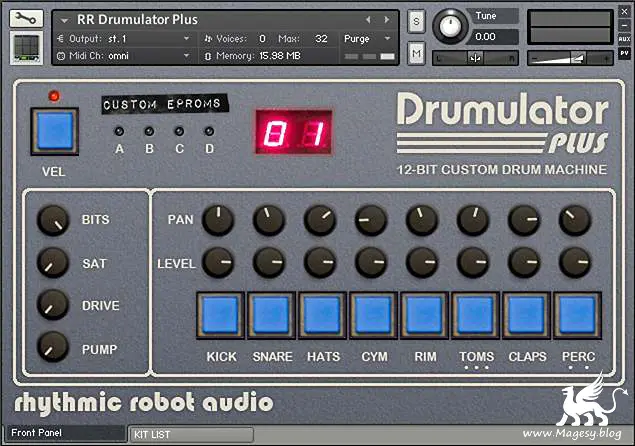The height and width of the screenshot is (446, 635).
Task: Open the Midi Ch omni dropdown
Action: pyautogui.click(x=186, y=55)
